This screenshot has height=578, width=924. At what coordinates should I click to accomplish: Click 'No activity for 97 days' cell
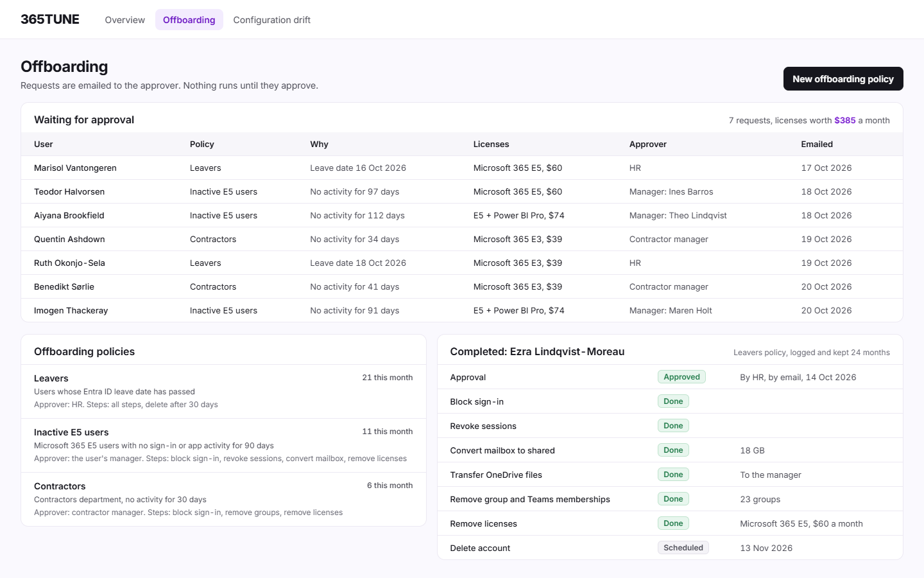point(355,191)
